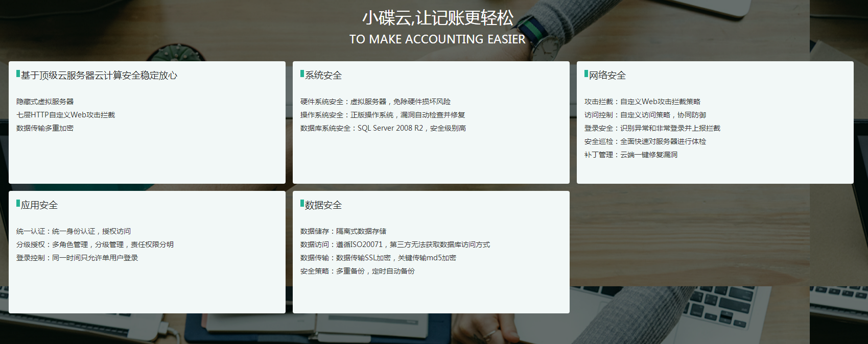
Task: Select the card title 基于顶级云服务器云计算安全稳定放心
Action: pos(99,76)
